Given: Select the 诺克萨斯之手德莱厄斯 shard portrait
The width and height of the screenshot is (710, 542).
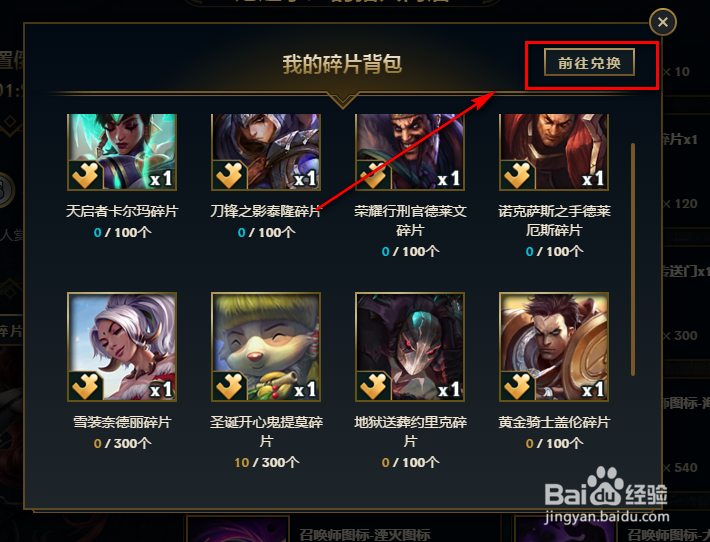Looking at the screenshot, I should click(x=554, y=152).
